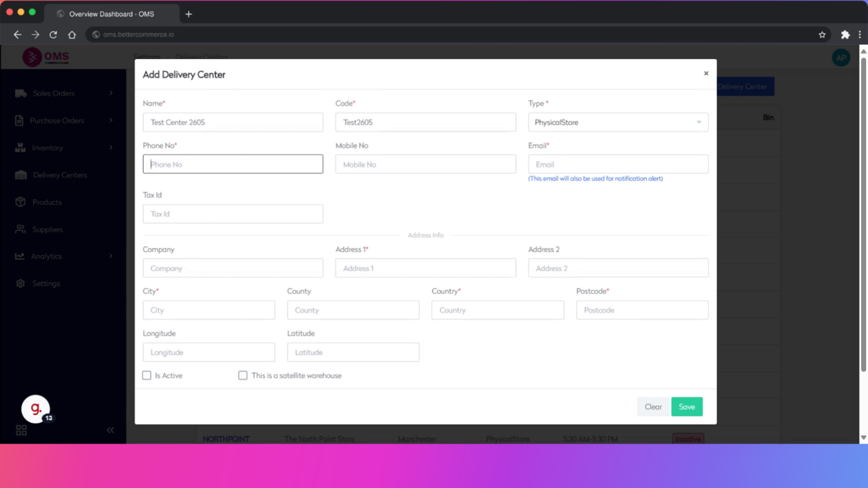Open AP user avatar menu

(841, 58)
